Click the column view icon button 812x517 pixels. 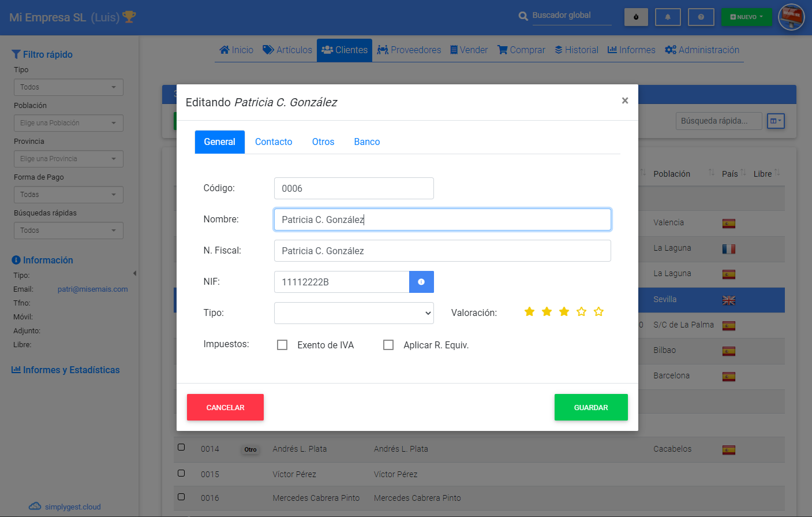(x=776, y=121)
